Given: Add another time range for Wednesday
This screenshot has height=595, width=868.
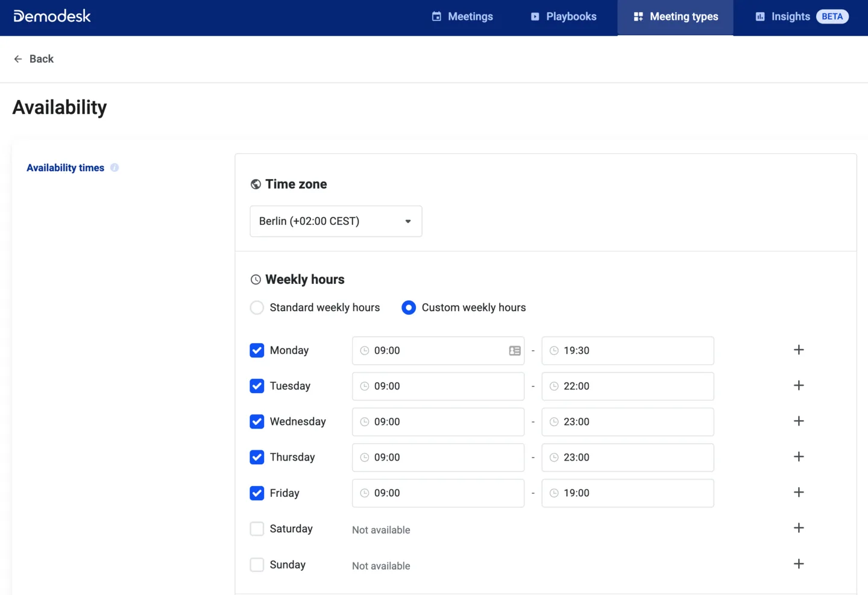Looking at the screenshot, I should [x=799, y=421].
